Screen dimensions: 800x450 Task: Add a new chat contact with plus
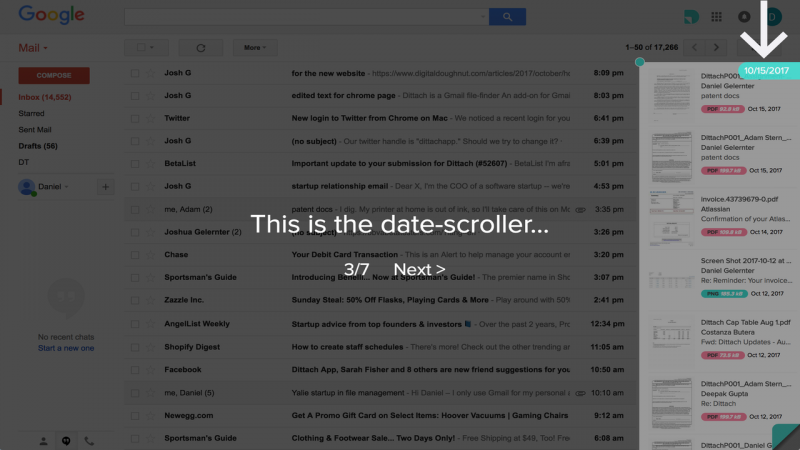click(105, 187)
